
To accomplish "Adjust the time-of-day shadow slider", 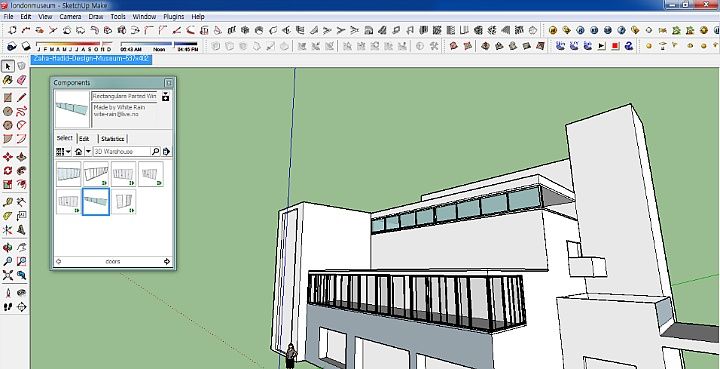I will tap(159, 46).
